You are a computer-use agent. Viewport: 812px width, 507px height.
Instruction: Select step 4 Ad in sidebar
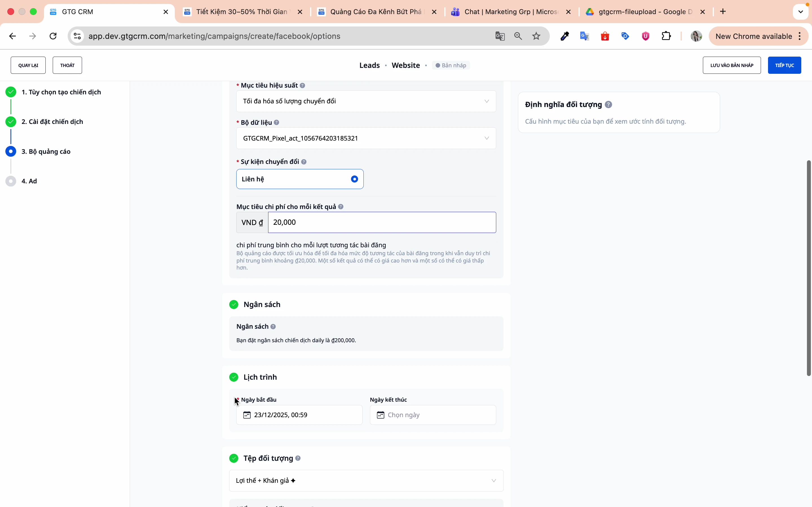click(x=29, y=181)
